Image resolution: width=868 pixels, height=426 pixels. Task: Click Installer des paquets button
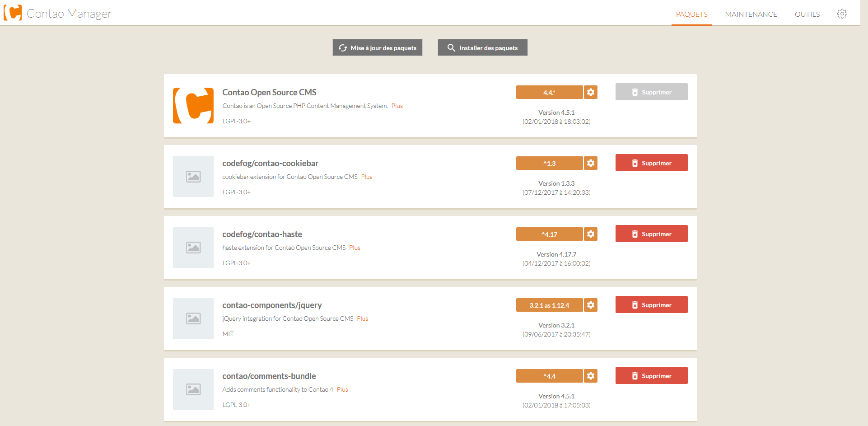[482, 47]
